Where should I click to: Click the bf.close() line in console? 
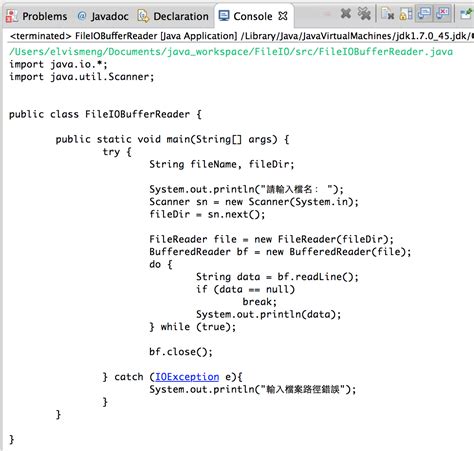[x=181, y=352]
